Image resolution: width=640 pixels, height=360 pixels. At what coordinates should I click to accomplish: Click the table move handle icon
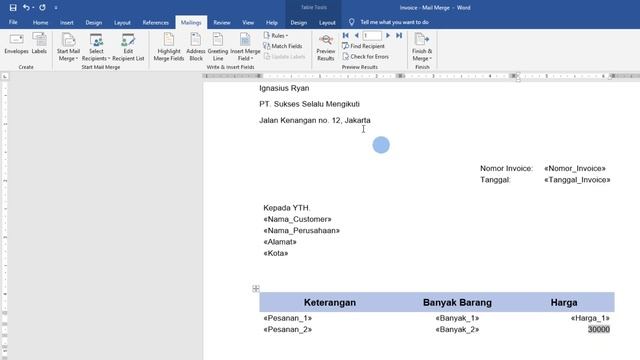(x=256, y=289)
